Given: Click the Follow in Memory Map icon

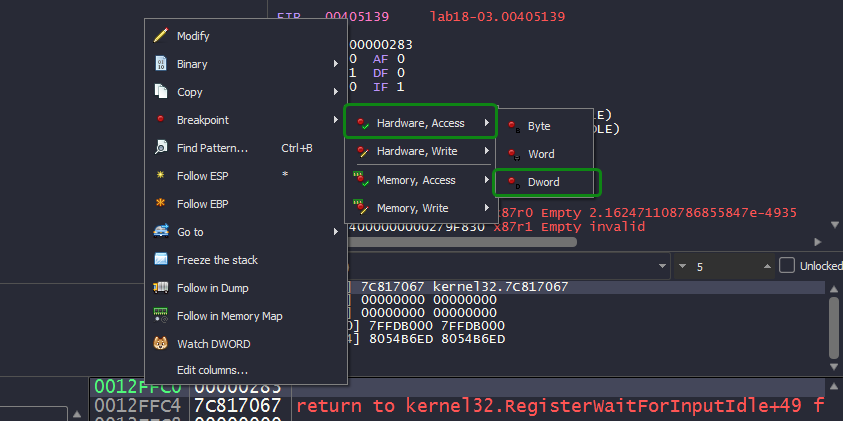Looking at the screenshot, I should (x=160, y=316).
